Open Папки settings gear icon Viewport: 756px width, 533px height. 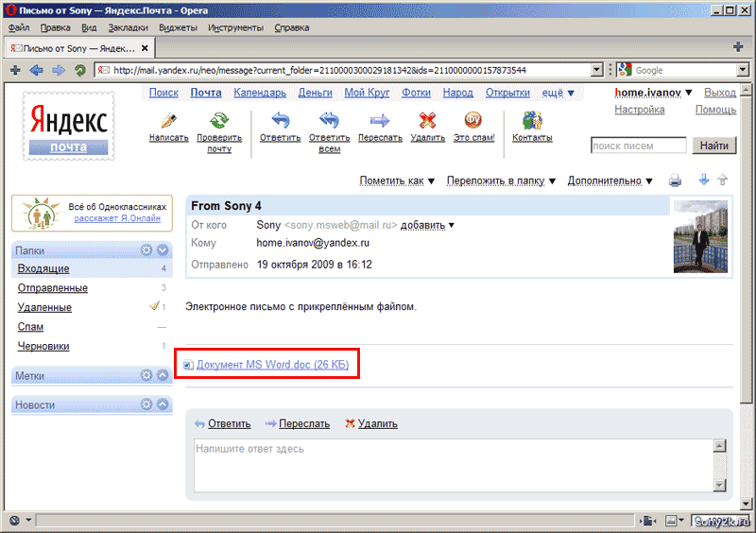(x=146, y=249)
